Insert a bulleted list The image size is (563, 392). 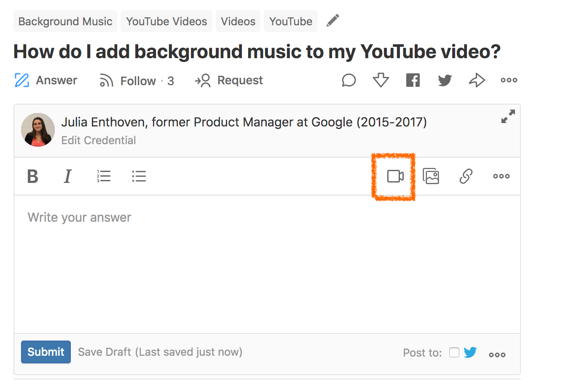coord(139,176)
